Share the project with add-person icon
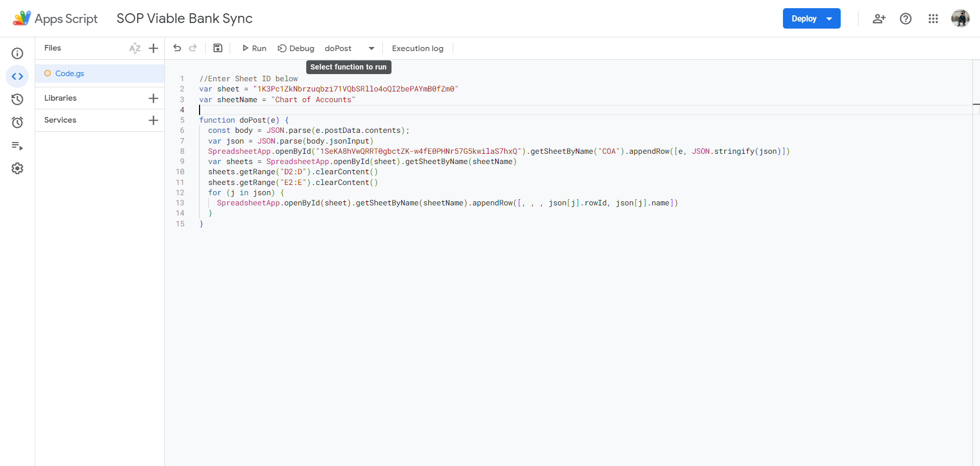Viewport: 980px width, 466px height. pos(879,19)
